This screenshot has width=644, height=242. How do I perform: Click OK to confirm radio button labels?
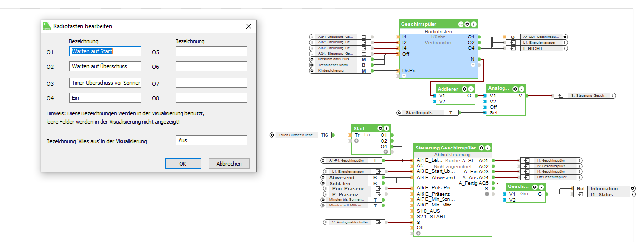[183, 164]
